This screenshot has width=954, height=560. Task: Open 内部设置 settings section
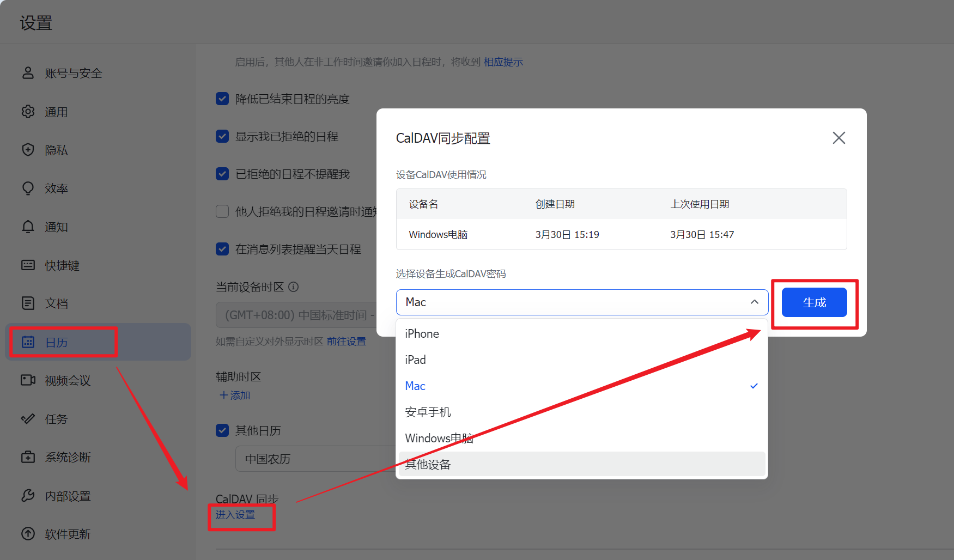(x=98, y=496)
